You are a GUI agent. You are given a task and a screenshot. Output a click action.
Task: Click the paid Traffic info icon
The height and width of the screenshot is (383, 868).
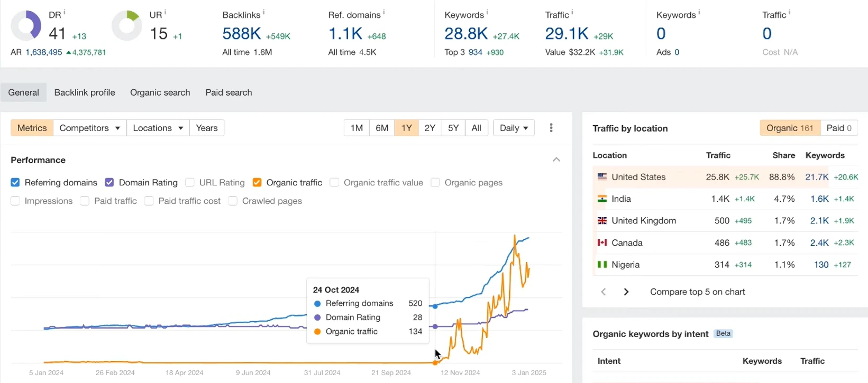tap(790, 12)
